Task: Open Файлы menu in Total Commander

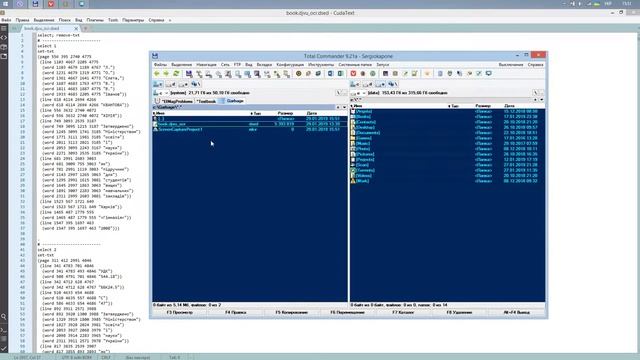Action: (x=160, y=65)
